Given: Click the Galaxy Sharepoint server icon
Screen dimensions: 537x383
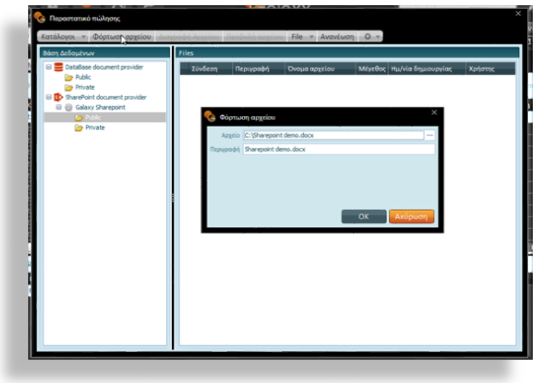Looking at the screenshot, I should 68,108.
